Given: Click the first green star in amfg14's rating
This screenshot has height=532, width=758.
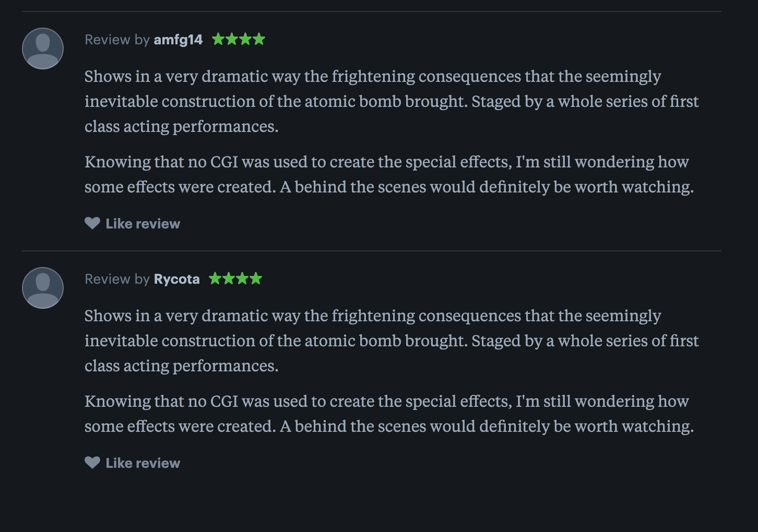Looking at the screenshot, I should (218, 39).
